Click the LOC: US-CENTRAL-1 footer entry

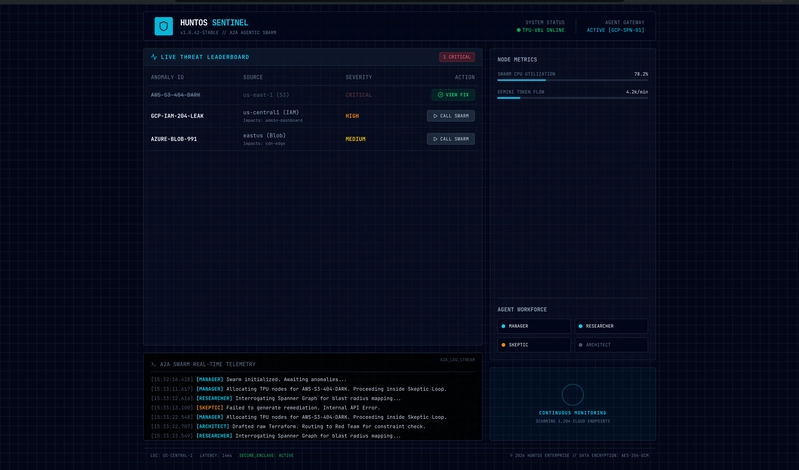(x=172, y=456)
